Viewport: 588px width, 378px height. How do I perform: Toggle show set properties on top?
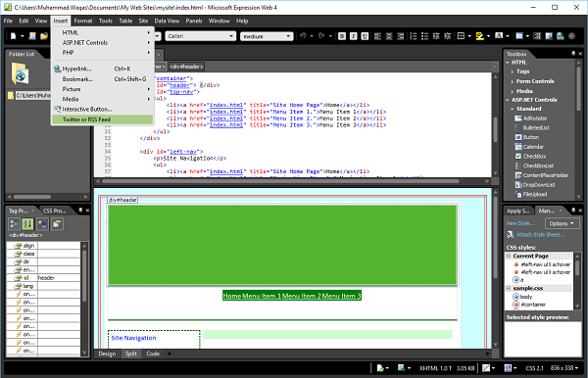42,224
